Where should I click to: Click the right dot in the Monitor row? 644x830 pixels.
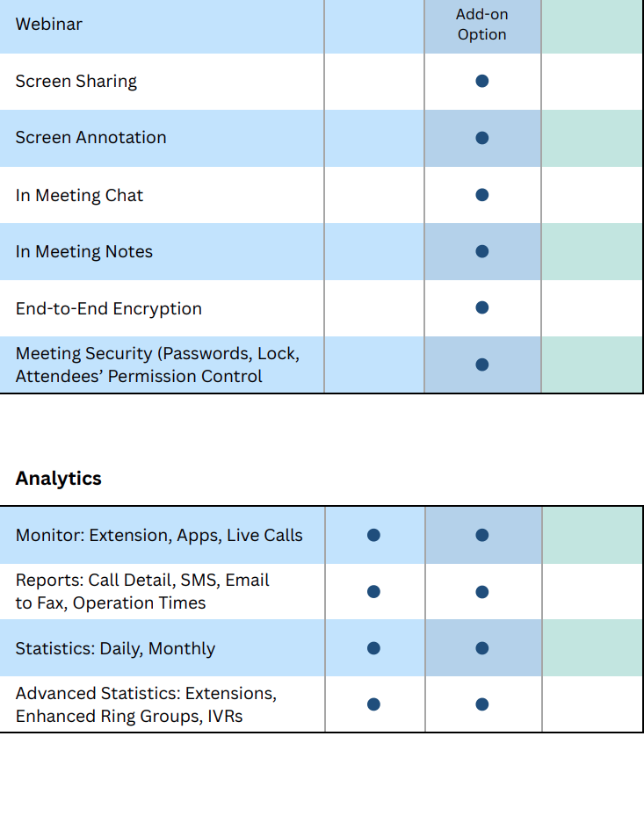coord(481,535)
